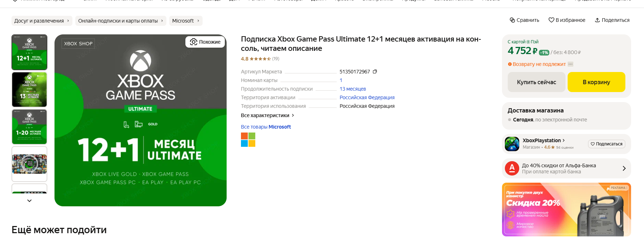Click card nominal value 1 link

pyautogui.click(x=341, y=80)
